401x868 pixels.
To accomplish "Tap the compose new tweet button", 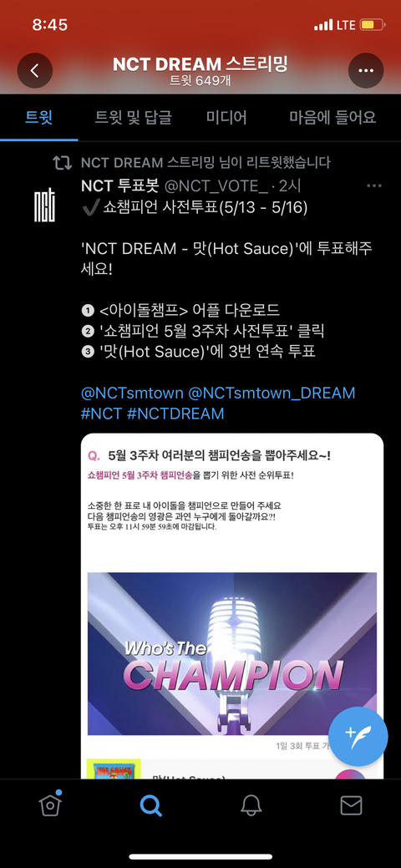I will tap(358, 736).
